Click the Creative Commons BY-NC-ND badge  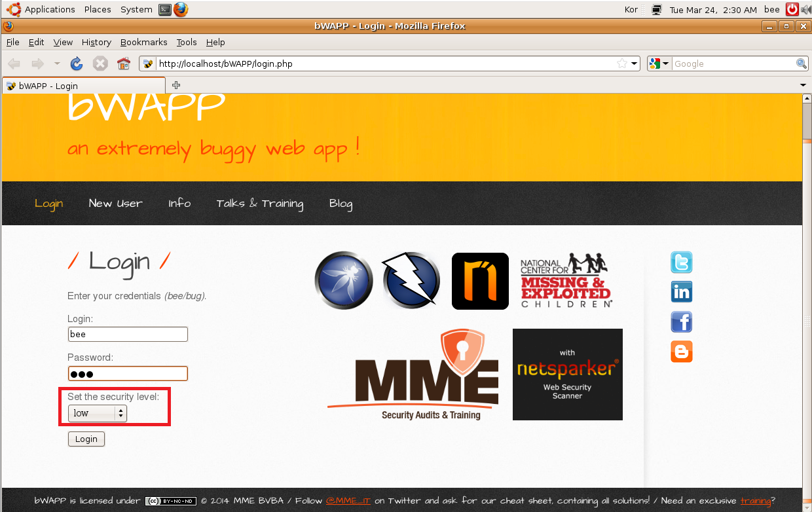pos(170,501)
